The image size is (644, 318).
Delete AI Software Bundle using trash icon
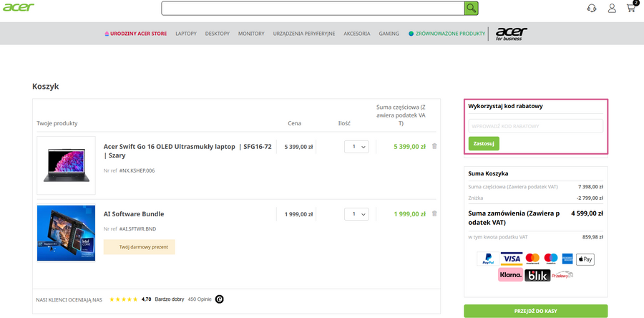coord(434,213)
